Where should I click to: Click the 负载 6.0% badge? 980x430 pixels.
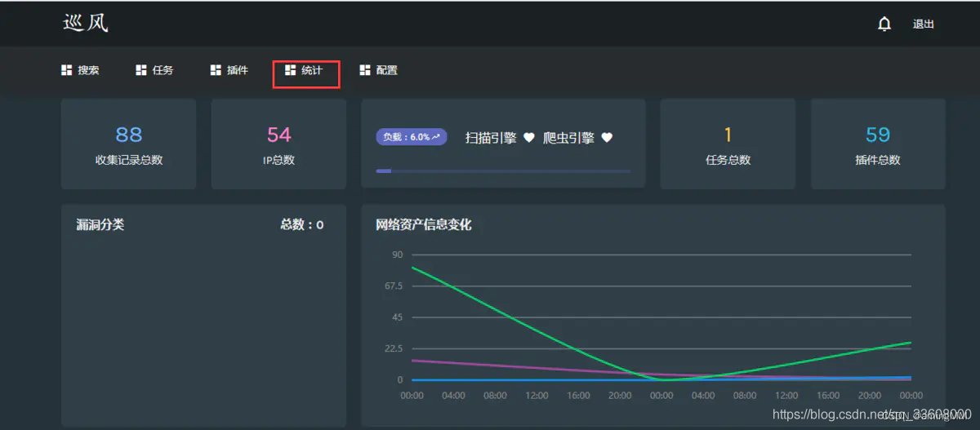point(412,137)
